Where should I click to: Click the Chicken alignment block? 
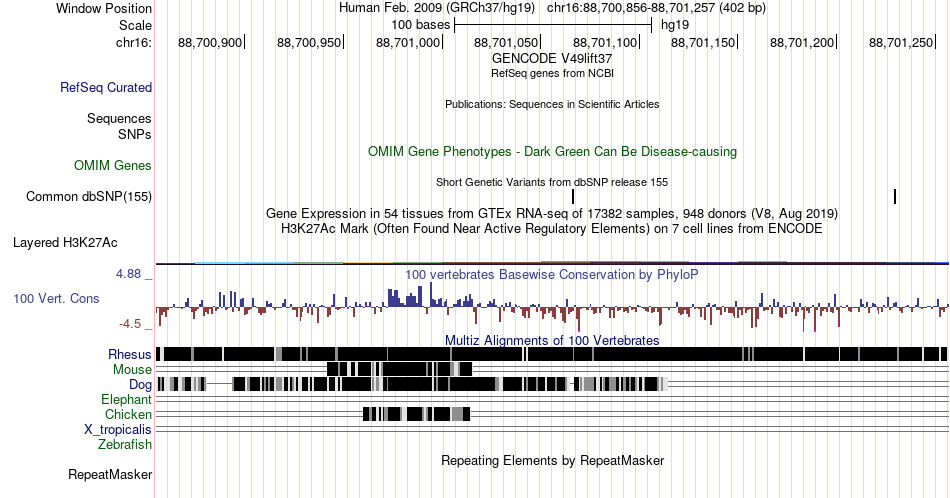(416, 414)
